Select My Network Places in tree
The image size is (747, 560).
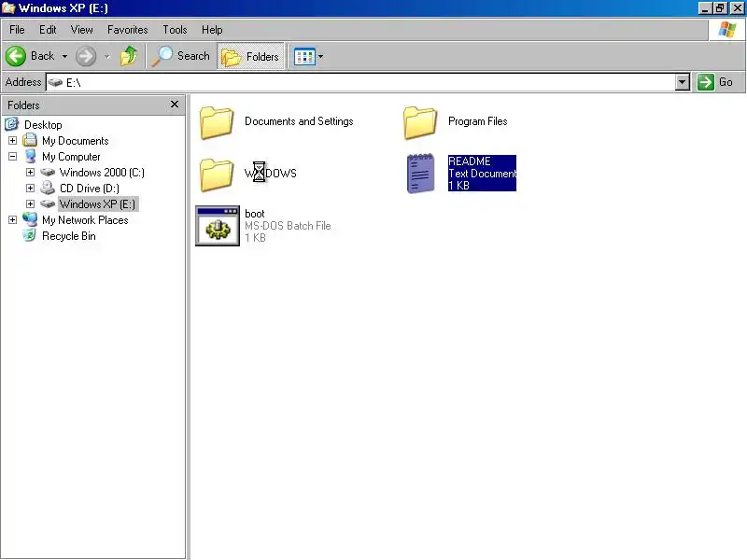coord(85,220)
